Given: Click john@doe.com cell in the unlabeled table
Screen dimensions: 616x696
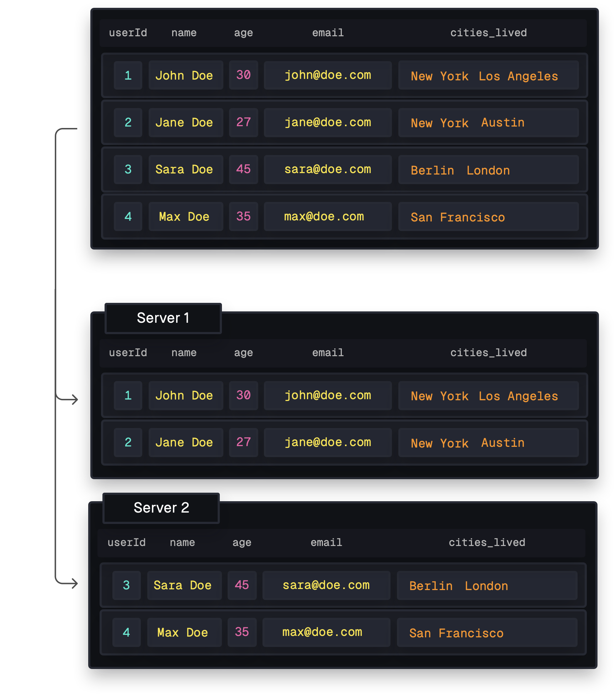Looking at the screenshot, I should [x=328, y=75].
